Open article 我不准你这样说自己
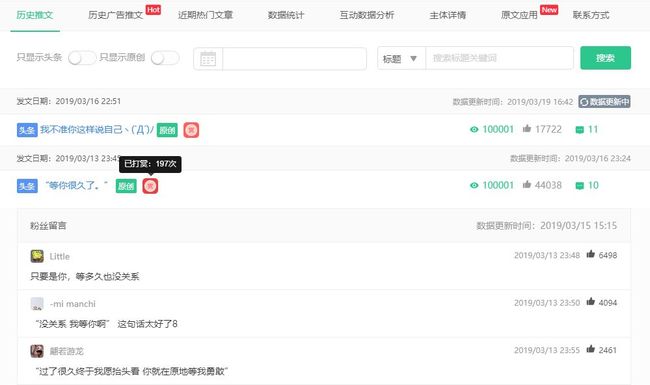The image size is (650, 385). [x=97, y=130]
